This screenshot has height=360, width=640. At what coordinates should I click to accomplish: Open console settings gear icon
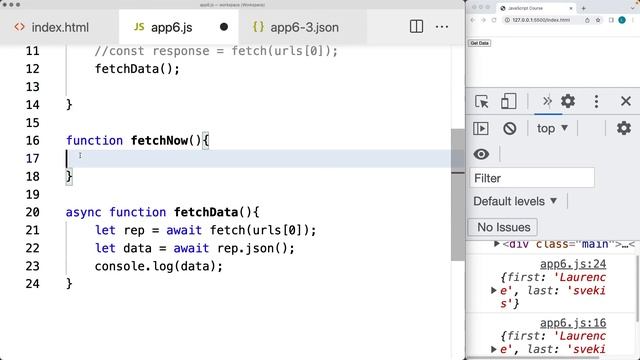(624, 128)
